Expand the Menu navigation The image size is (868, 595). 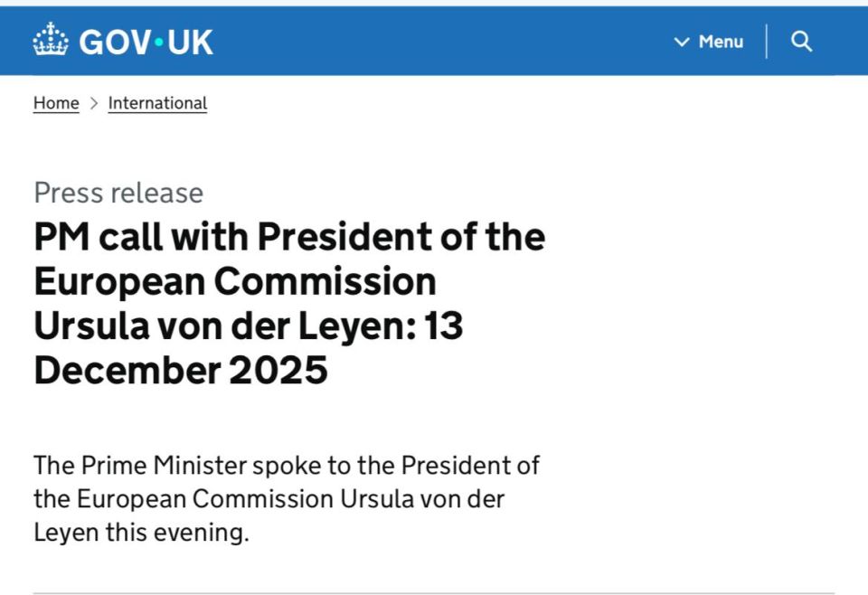point(709,42)
